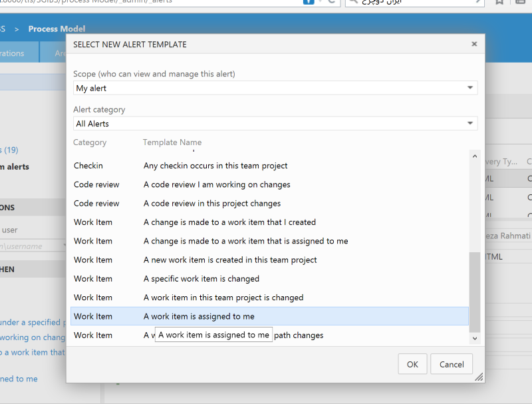The height and width of the screenshot is (404, 532).
Task: Click the Process Model breadcrumb link
Action: click(x=57, y=29)
